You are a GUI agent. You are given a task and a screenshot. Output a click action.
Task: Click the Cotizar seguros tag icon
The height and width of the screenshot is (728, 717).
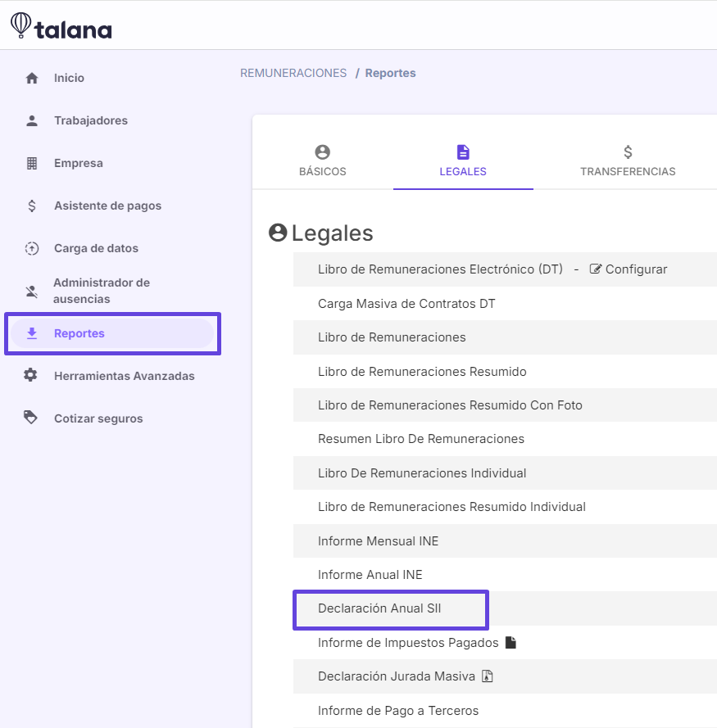point(30,418)
